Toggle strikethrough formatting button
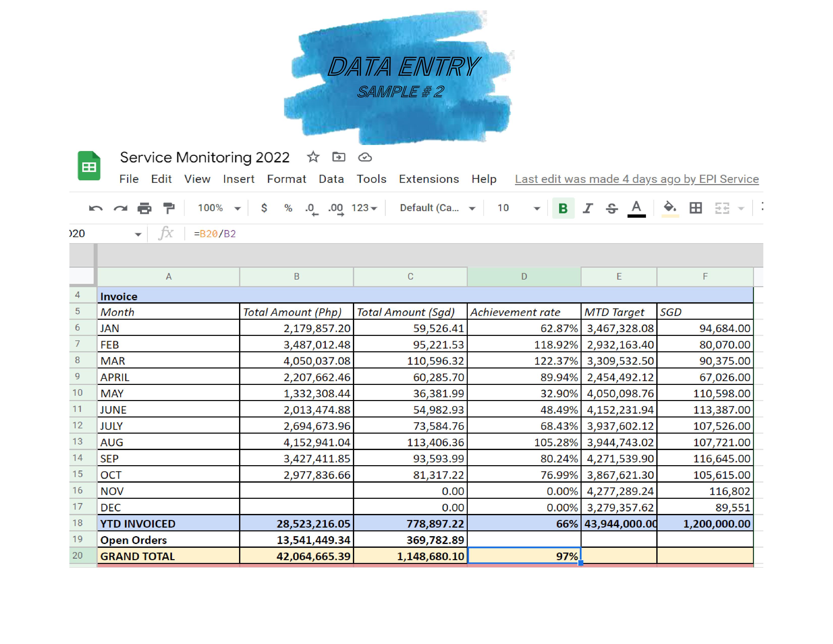The height and width of the screenshot is (644, 833). 611,208
